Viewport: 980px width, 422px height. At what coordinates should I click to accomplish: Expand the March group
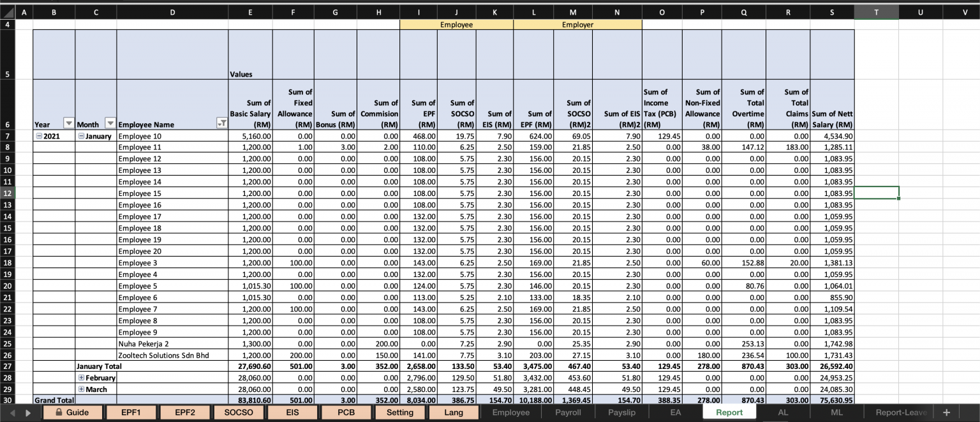click(x=81, y=389)
